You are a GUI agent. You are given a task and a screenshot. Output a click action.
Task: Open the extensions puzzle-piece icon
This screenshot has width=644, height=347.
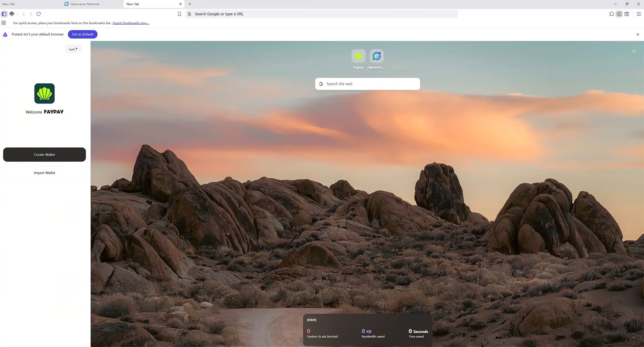coord(611,14)
